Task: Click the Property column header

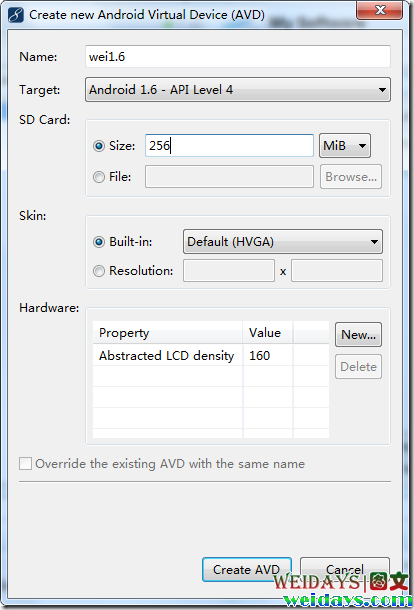Action: pyautogui.click(x=168, y=333)
